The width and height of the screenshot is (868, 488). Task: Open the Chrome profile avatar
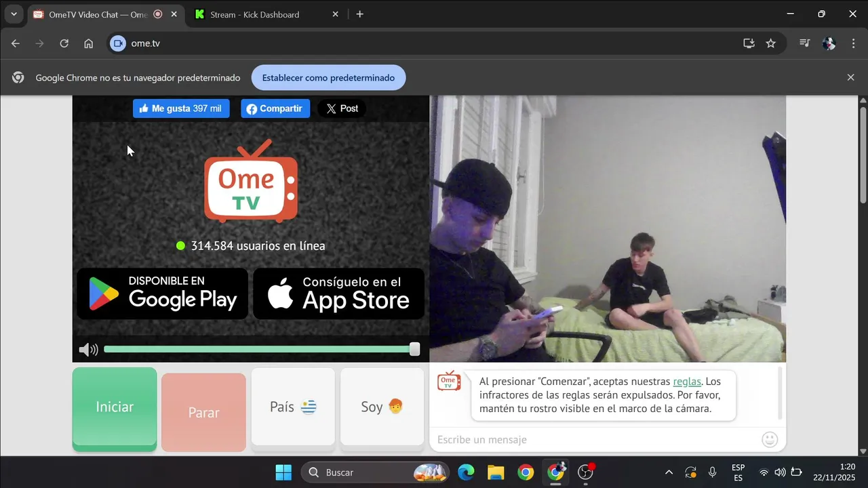click(x=829, y=43)
